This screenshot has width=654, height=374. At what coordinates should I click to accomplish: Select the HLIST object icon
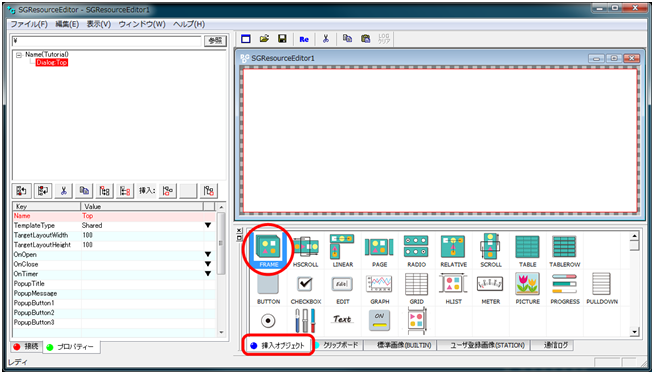click(453, 288)
